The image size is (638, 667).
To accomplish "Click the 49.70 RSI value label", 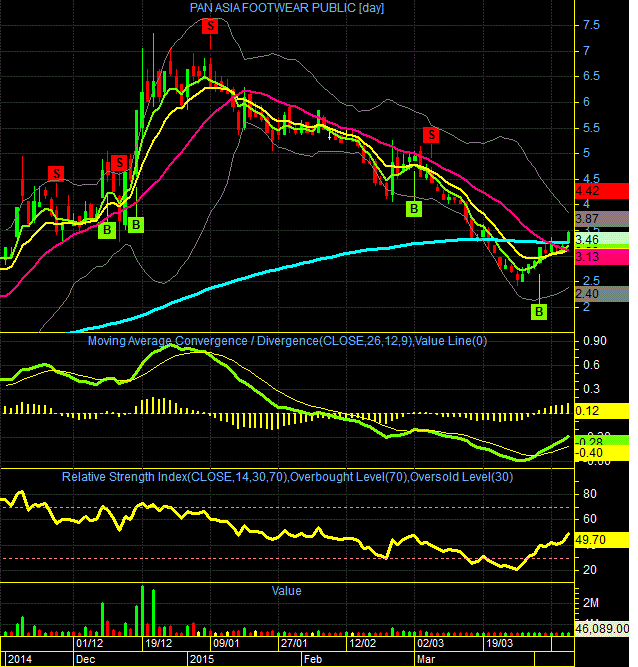I will (601, 540).
